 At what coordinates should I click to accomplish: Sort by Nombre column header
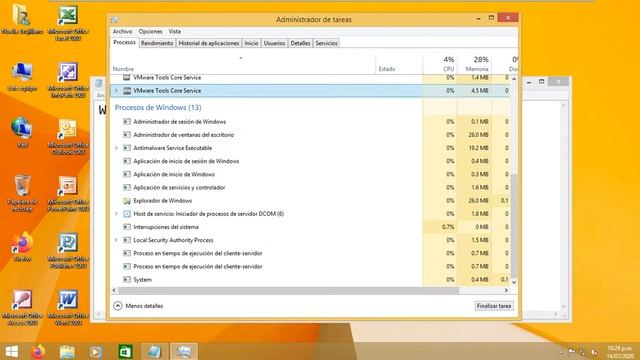[x=123, y=69]
